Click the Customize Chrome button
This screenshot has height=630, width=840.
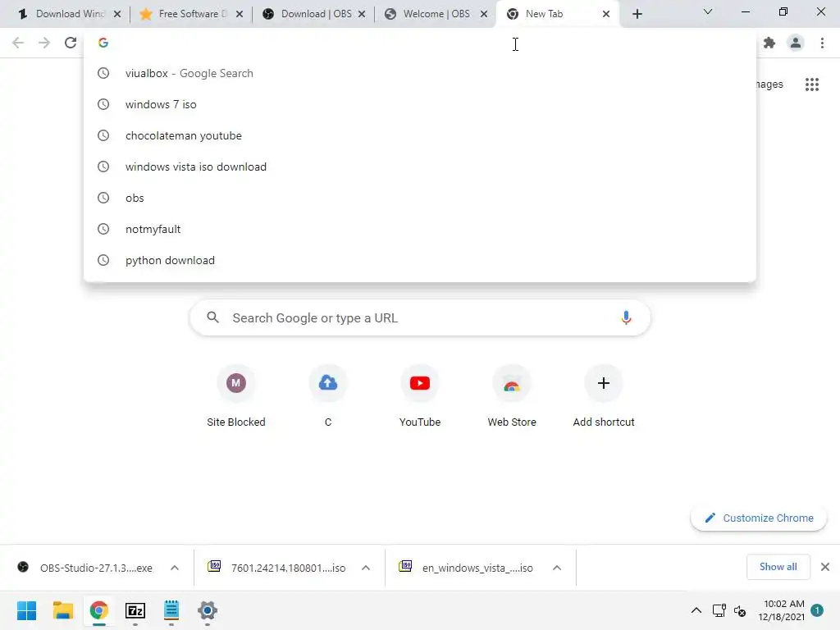pos(759,518)
